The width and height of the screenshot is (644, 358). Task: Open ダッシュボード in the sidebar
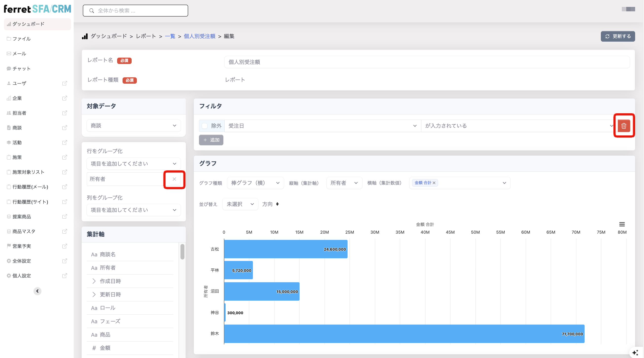pyautogui.click(x=37, y=24)
